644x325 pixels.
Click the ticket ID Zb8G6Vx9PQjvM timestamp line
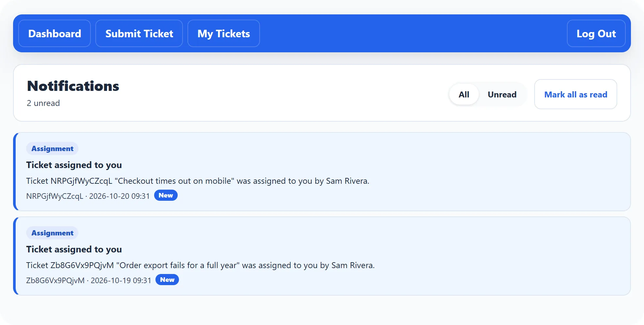click(89, 280)
